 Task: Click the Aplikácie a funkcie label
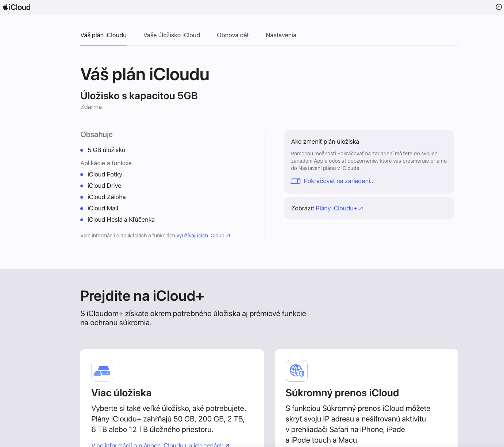pos(106,163)
